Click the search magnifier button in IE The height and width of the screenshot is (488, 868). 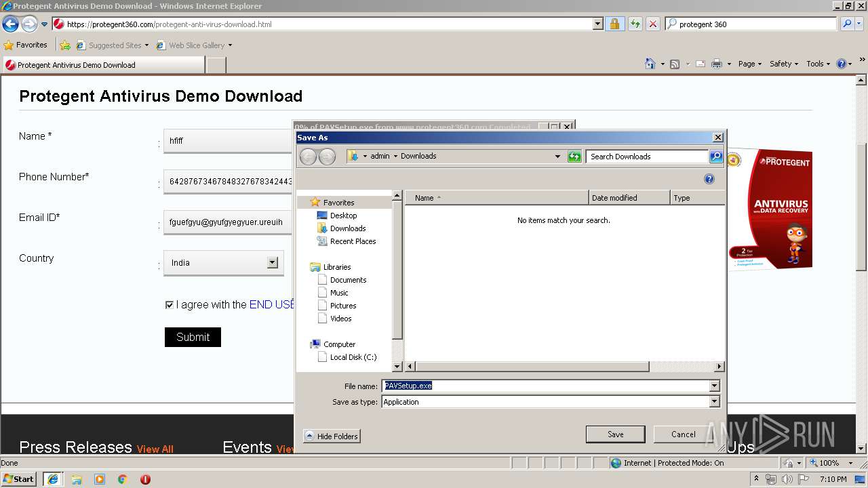(847, 24)
